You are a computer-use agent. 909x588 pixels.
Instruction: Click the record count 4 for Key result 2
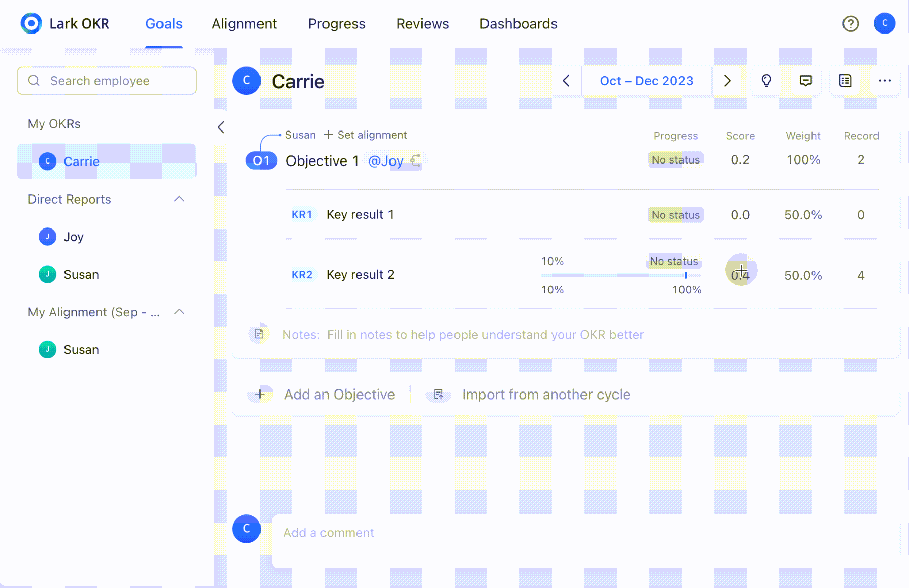click(x=861, y=275)
